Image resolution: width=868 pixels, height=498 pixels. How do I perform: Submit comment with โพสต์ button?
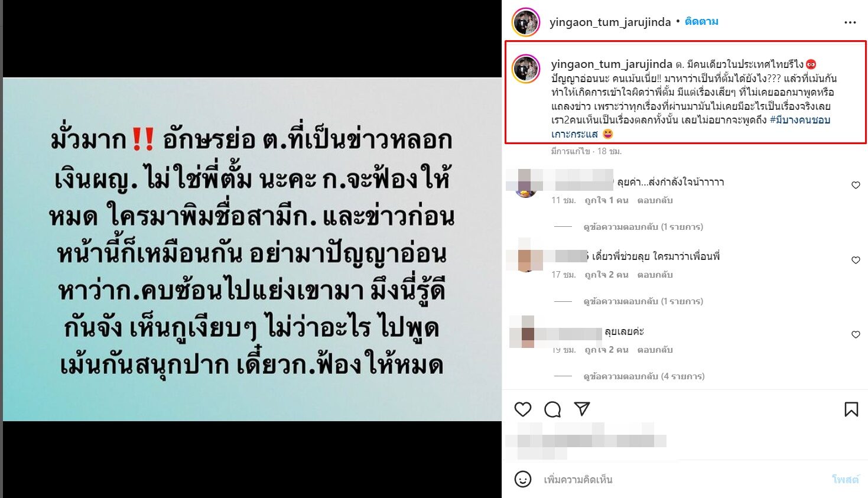coord(845,479)
